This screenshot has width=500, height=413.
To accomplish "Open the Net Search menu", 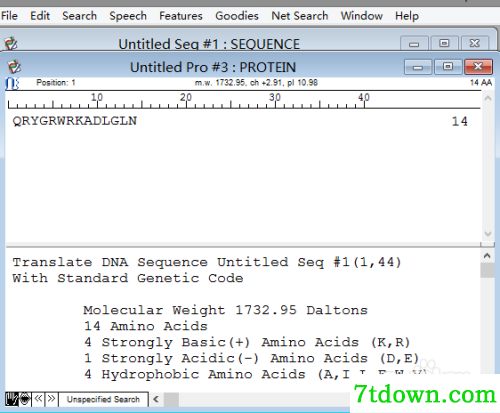I will pyautogui.click(x=300, y=16).
